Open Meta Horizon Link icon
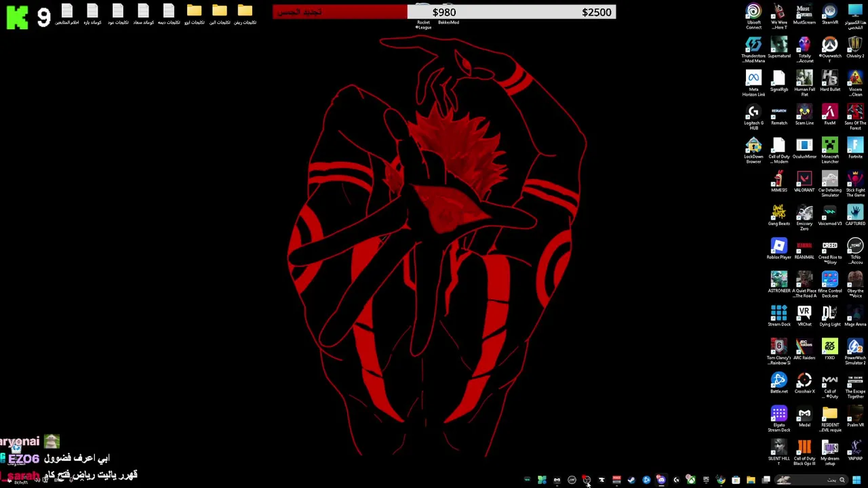 tap(753, 83)
